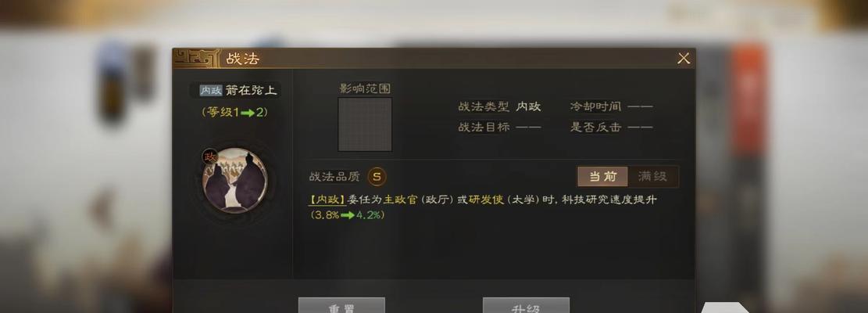Switch to the 当前 view tab
Screen dimensions: 868x313
point(602,177)
